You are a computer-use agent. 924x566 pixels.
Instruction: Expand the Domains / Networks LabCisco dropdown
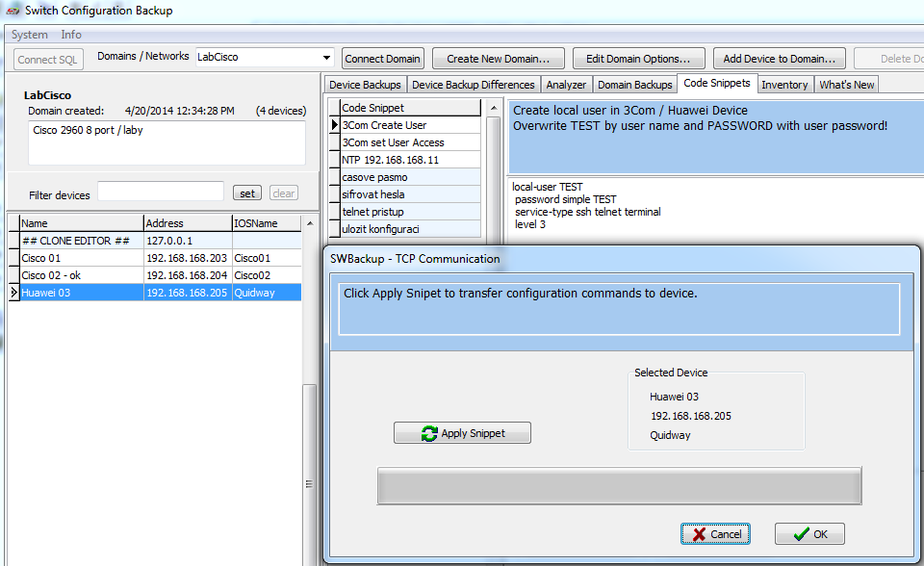pos(326,58)
